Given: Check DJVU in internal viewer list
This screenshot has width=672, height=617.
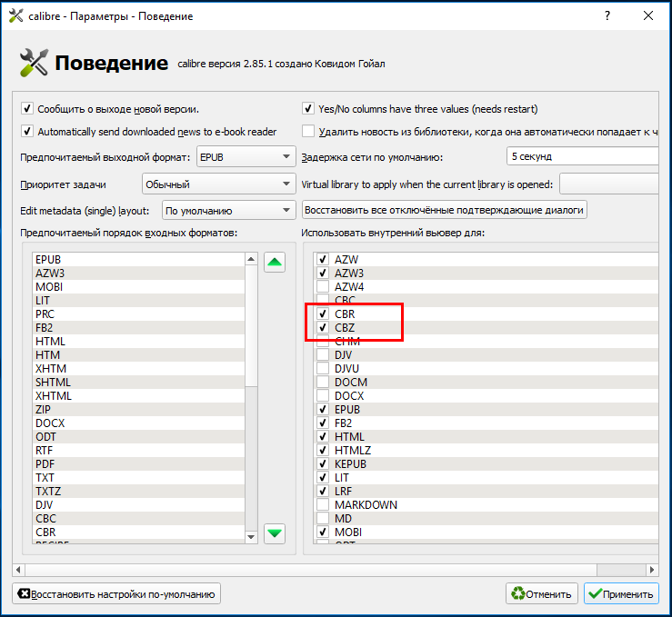Looking at the screenshot, I should [x=323, y=369].
